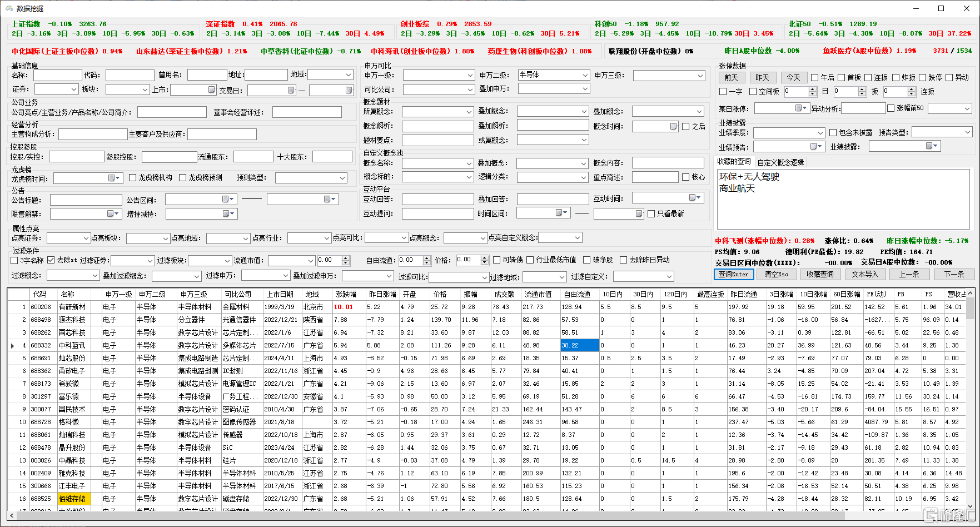The height and width of the screenshot is (527, 980).
Task: Select the highlighted 佰维存储 name cell
Action: pyautogui.click(x=74, y=499)
